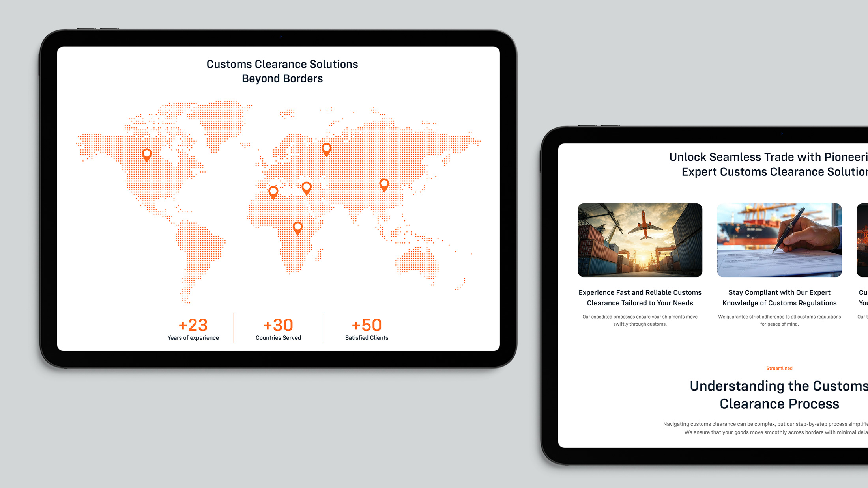Click the airplane over containers image
This screenshot has width=868, height=488.
(640, 240)
